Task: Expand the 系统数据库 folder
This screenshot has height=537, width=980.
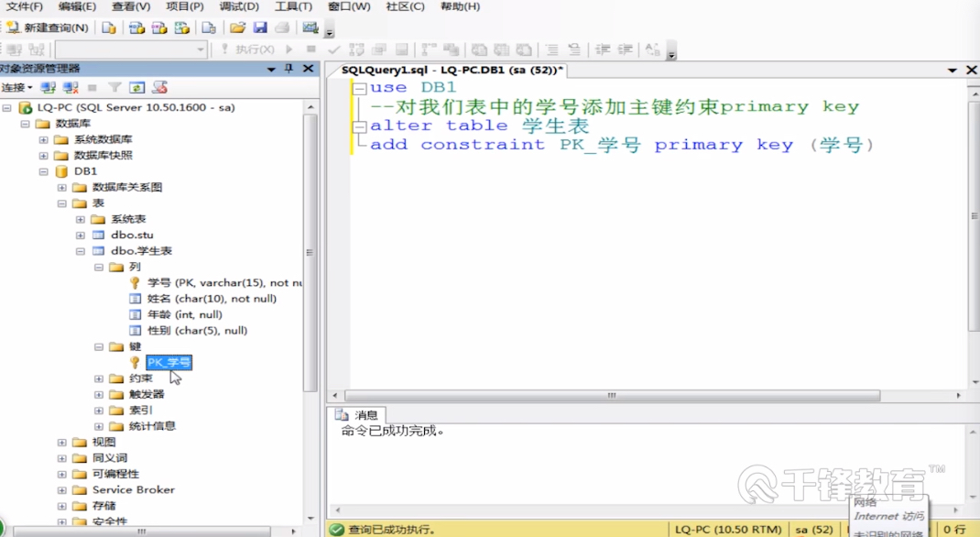Action: pyautogui.click(x=44, y=139)
